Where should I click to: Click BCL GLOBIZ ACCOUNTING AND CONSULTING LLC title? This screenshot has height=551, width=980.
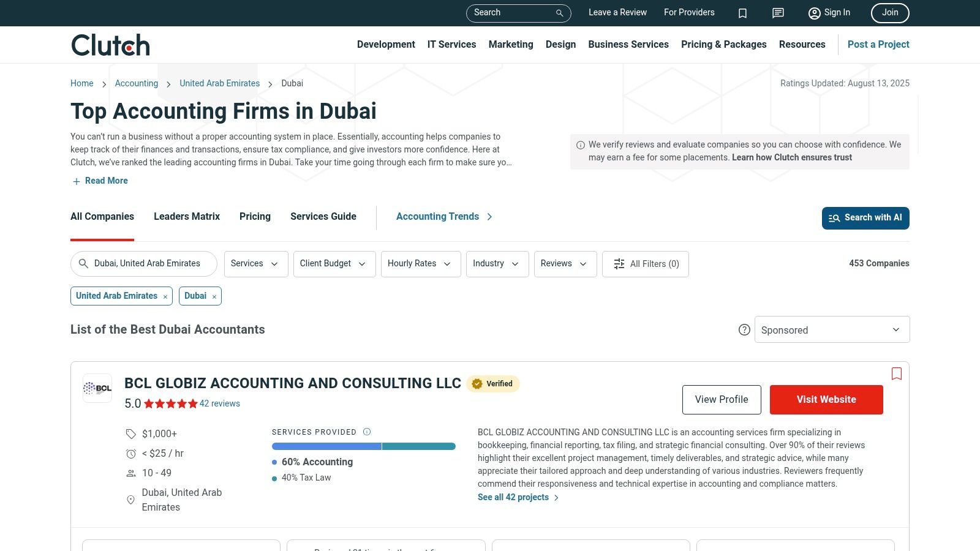293,383
